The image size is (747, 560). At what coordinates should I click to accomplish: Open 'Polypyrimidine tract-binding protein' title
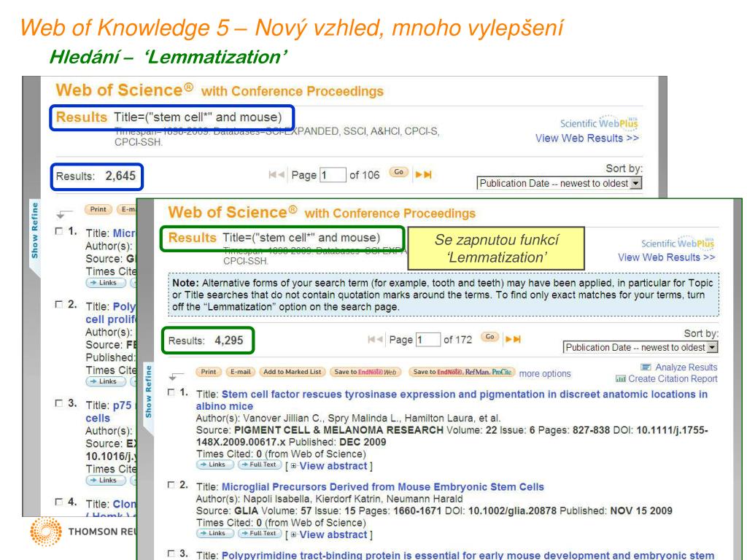[x=468, y=555]
